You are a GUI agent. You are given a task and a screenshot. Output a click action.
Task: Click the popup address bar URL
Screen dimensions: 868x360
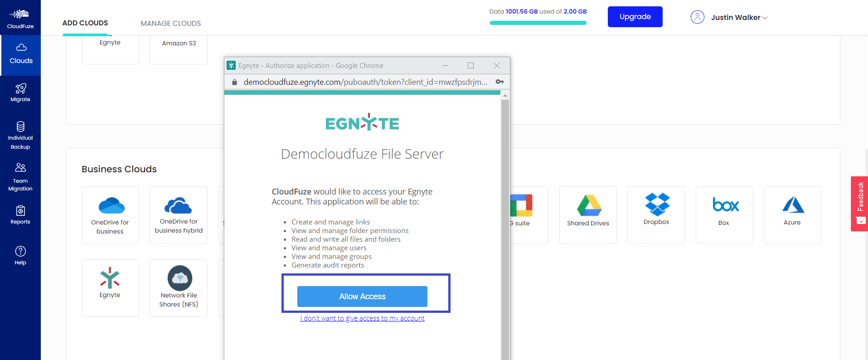click(x=365, y=82)
